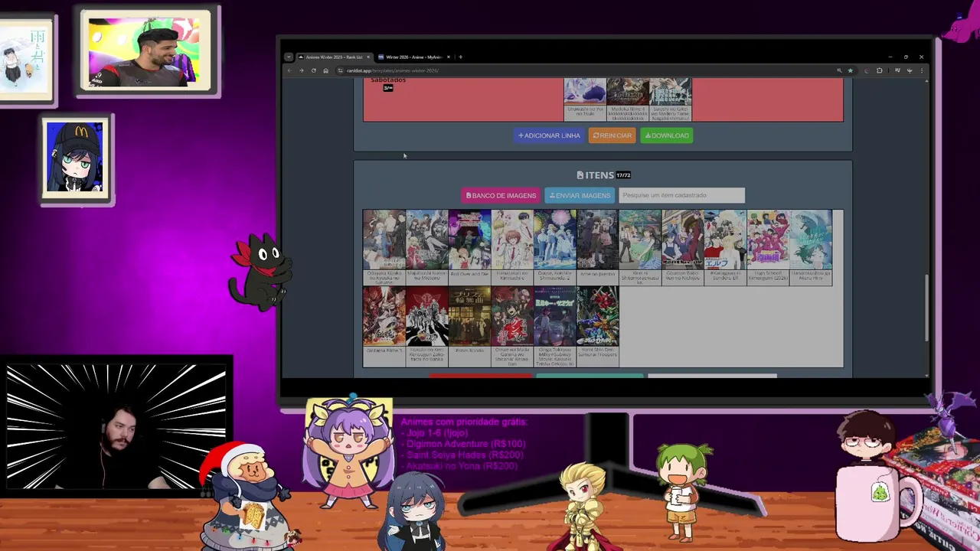Open the browser zoom magnifier icon
This screenshot has width=980, height=551.
pos(839,70)
